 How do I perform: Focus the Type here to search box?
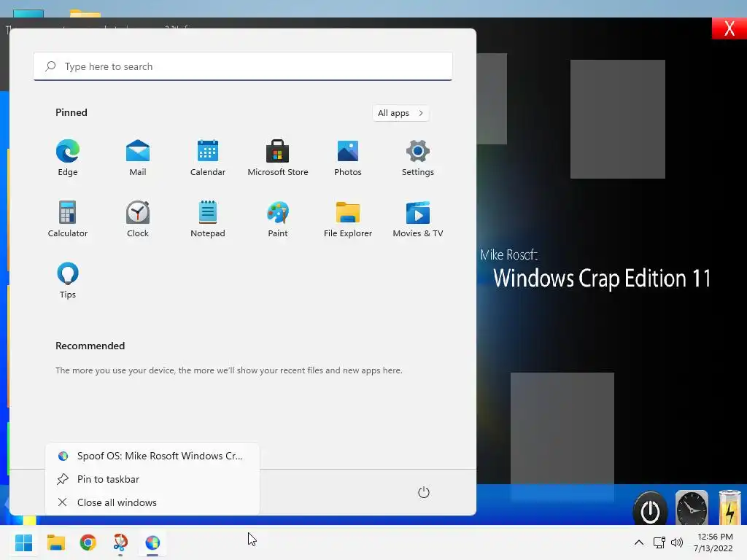243,66
